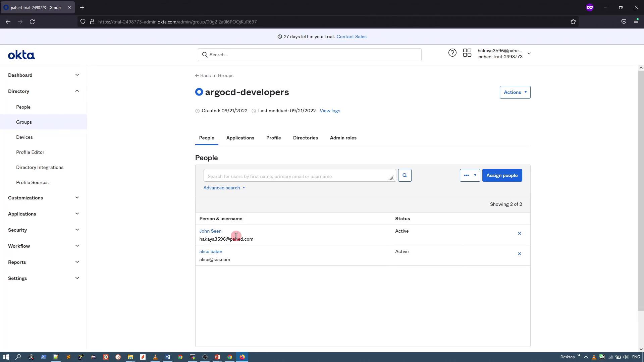Expand the Dashboard sidebar section
Screen dimensions: 644x362
[x=43, y=75]
